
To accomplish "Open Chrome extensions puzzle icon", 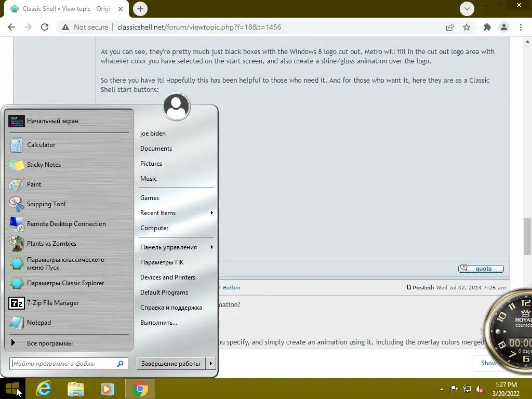I will pos(487,27).
